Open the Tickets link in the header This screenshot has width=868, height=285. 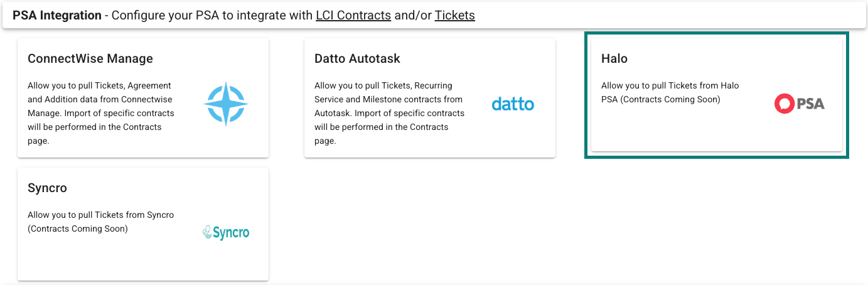click(x=455, y=15)
